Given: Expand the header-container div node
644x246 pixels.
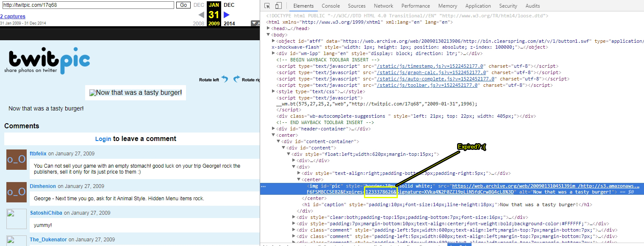Looking at the screenshot, I should (274, 129).
